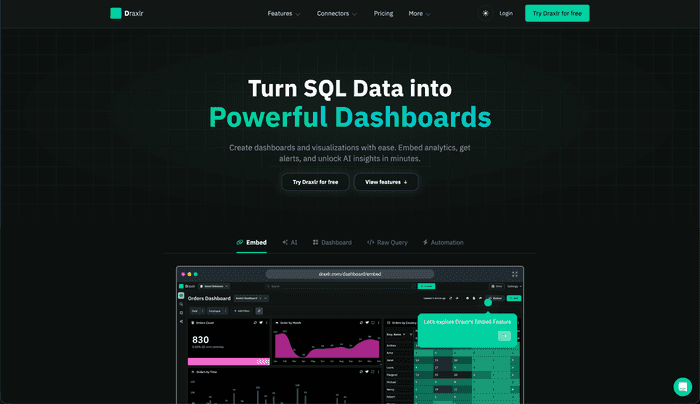Screen dimensions: 700x404
Task: Click the hero Try Draxlr for free button
Action: [x=315, y=182]
